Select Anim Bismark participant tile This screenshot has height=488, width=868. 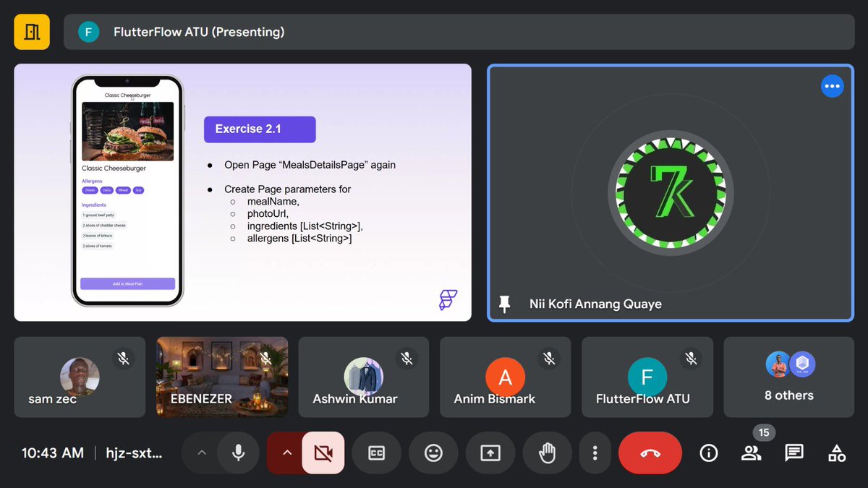(x=506, y=377)
